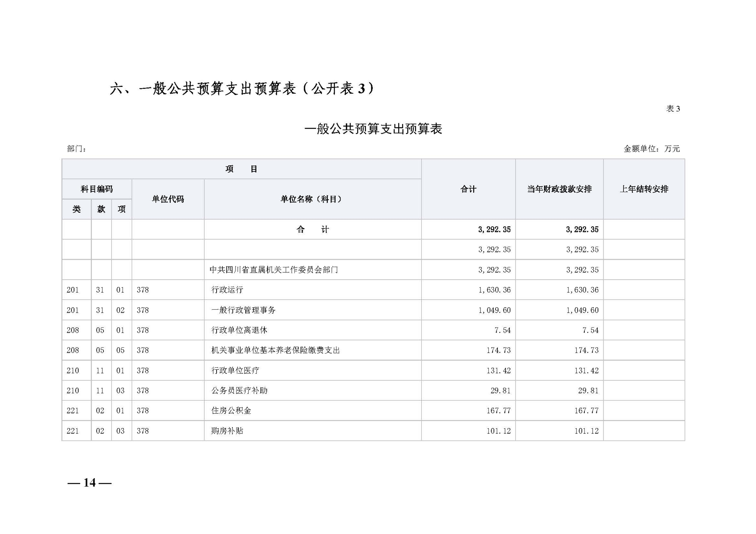
Task: Click the 中共四川省直属机关工作委员会部门 cell
Action: (274, 270)
